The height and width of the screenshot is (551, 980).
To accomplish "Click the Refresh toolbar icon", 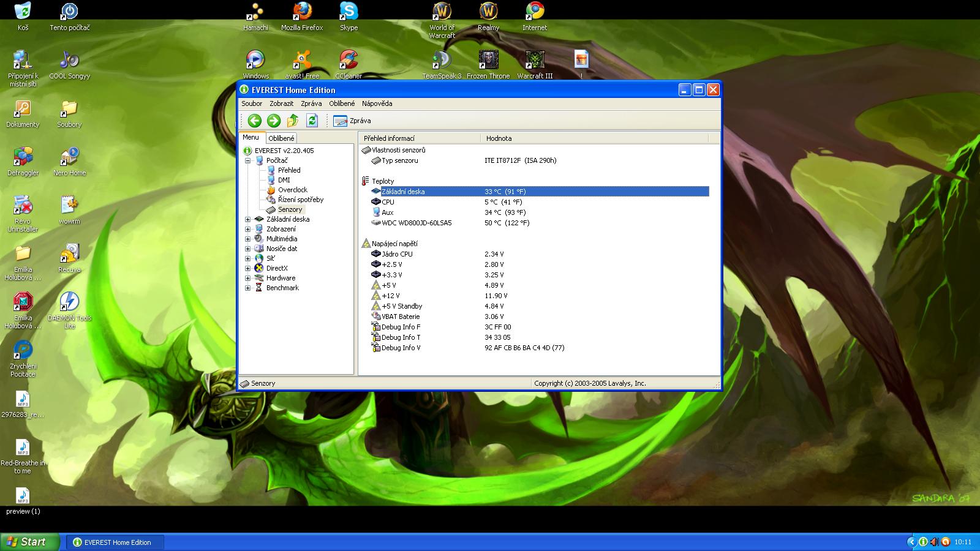I will [312, 121].
